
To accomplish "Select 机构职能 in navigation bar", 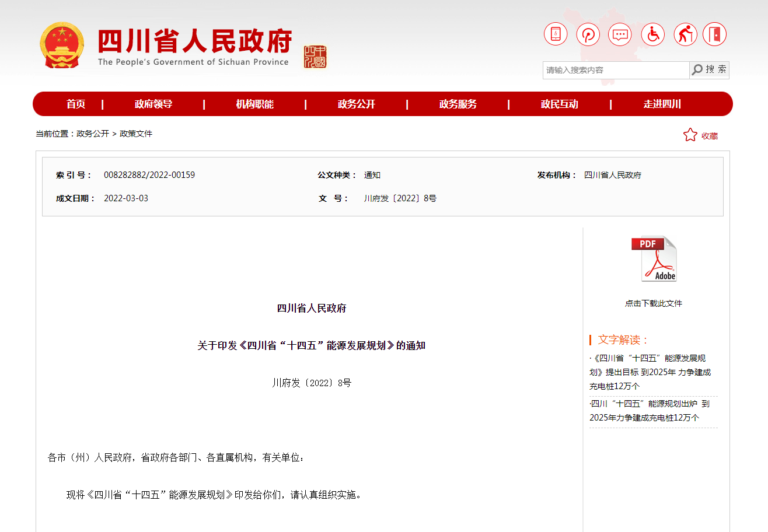I will tap(254, 104).
